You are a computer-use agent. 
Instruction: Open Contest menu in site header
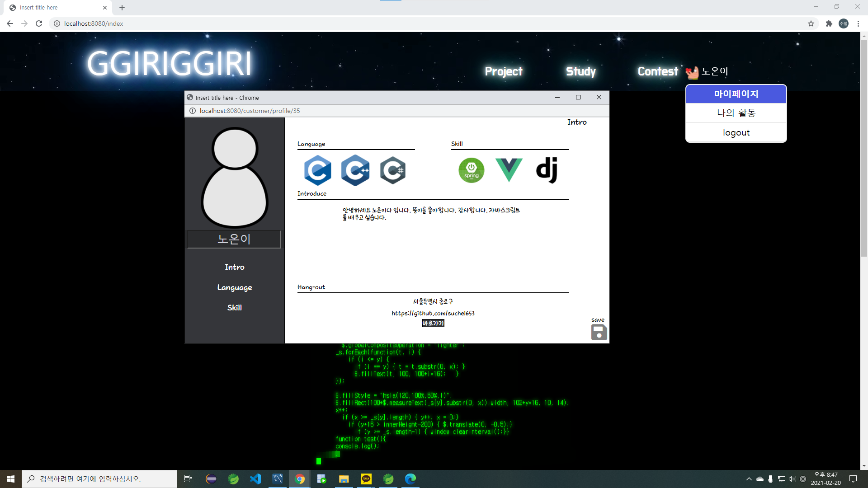[x=658, y=71]
